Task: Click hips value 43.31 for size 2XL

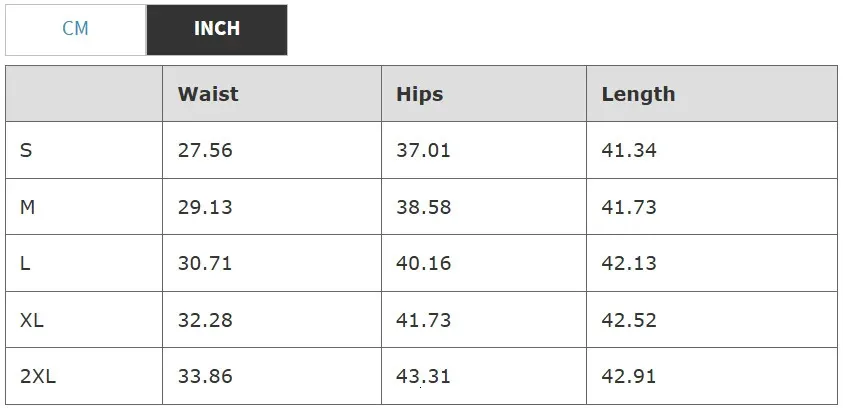Action: (423, 377)
